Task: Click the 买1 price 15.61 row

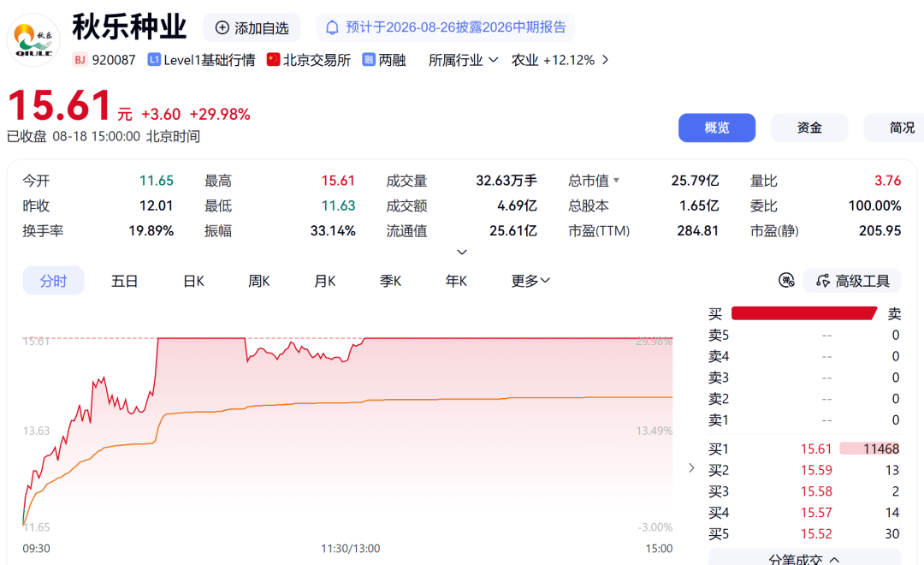Action: click(804, 449)
